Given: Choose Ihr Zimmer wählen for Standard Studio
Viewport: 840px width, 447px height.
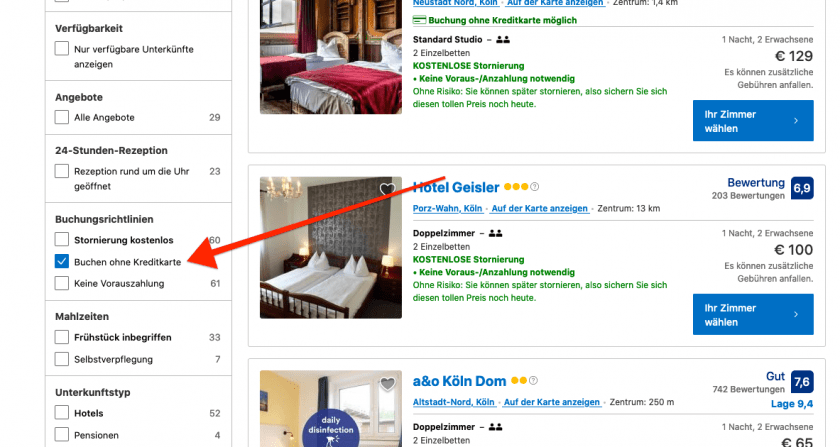Looking at the screenshot, I should (753, 121).
